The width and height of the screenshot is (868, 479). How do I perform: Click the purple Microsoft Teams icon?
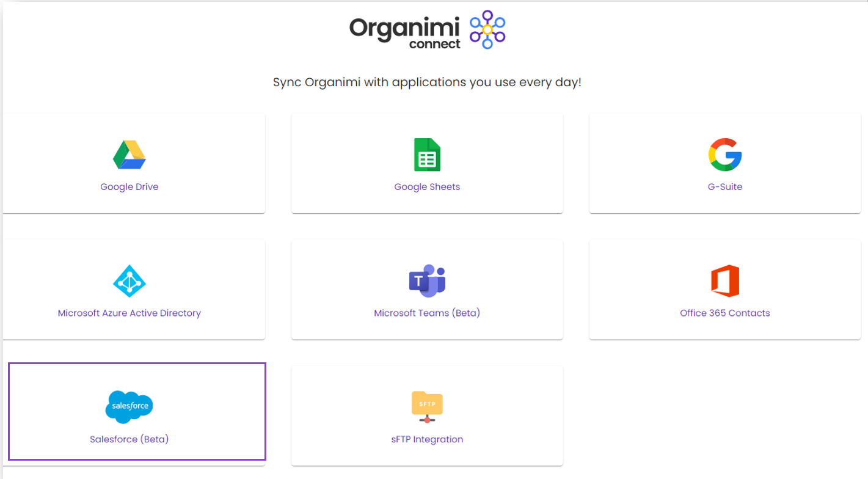[x=427, y=281]
